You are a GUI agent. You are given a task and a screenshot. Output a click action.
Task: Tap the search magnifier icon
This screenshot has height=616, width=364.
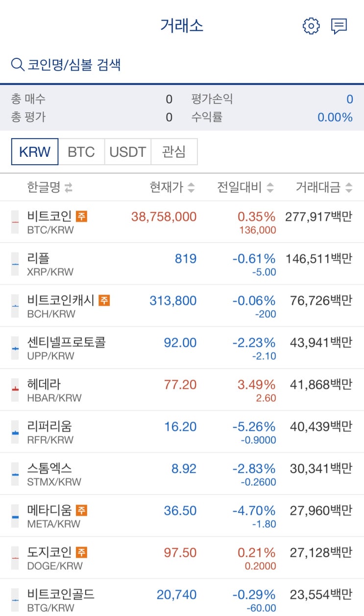18,65
